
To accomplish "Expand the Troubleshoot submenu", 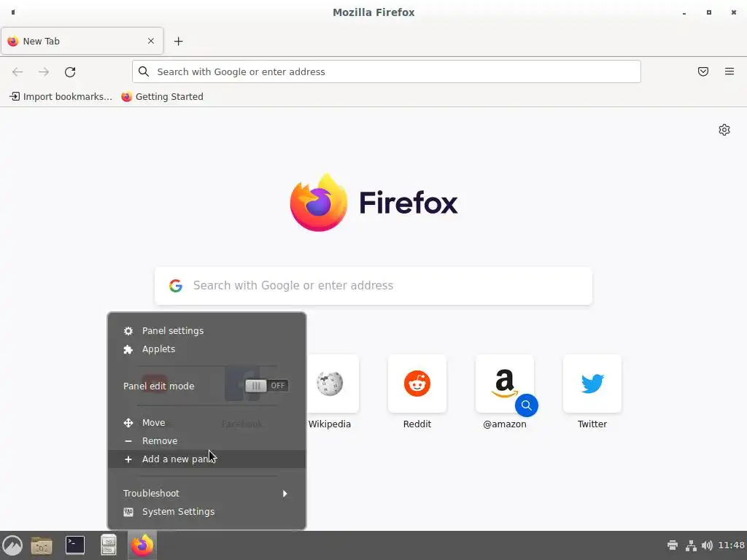I will pos(206,494).
